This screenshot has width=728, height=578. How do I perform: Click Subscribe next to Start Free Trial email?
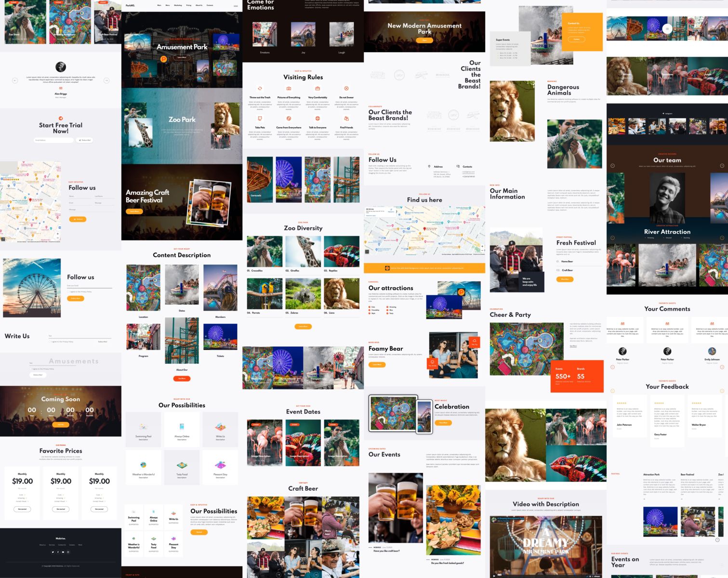point(84,140)
